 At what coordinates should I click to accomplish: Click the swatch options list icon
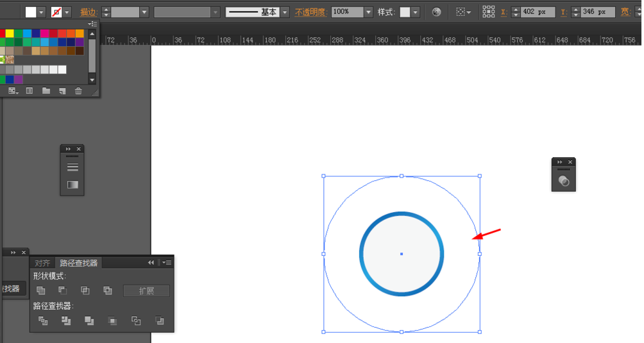point(30,90)
